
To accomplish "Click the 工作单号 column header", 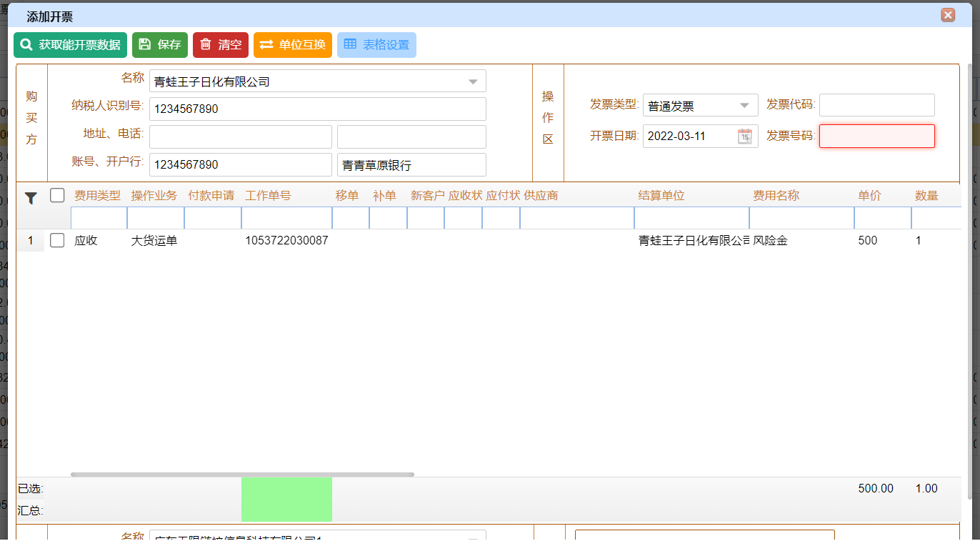I will [x=268, y=196].
